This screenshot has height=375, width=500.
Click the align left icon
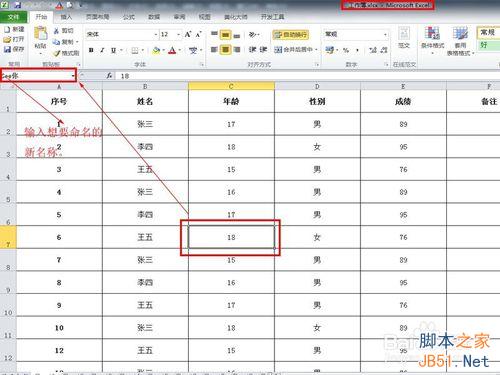[214, 50]
